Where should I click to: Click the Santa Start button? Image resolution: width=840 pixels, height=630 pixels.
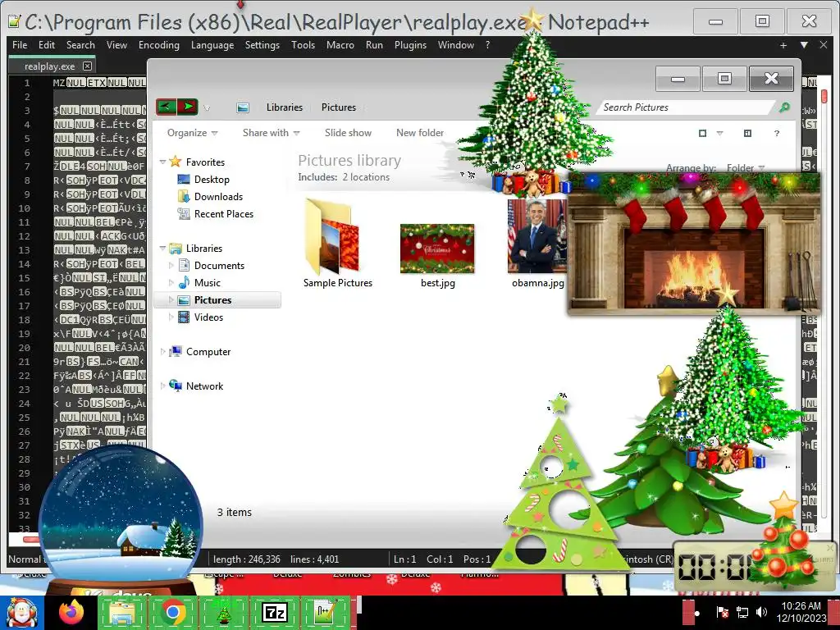tap(21, 613)
